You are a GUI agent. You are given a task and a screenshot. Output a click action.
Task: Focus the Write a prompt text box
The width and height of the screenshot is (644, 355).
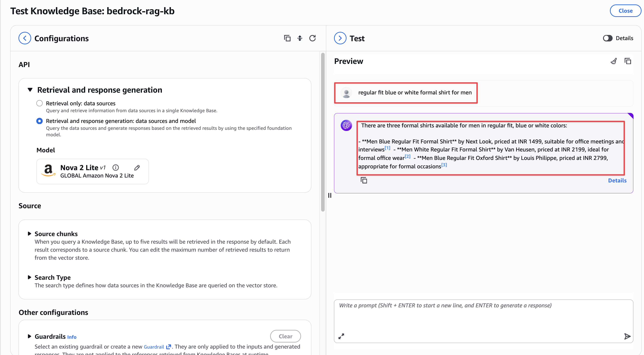coord(483,321)
